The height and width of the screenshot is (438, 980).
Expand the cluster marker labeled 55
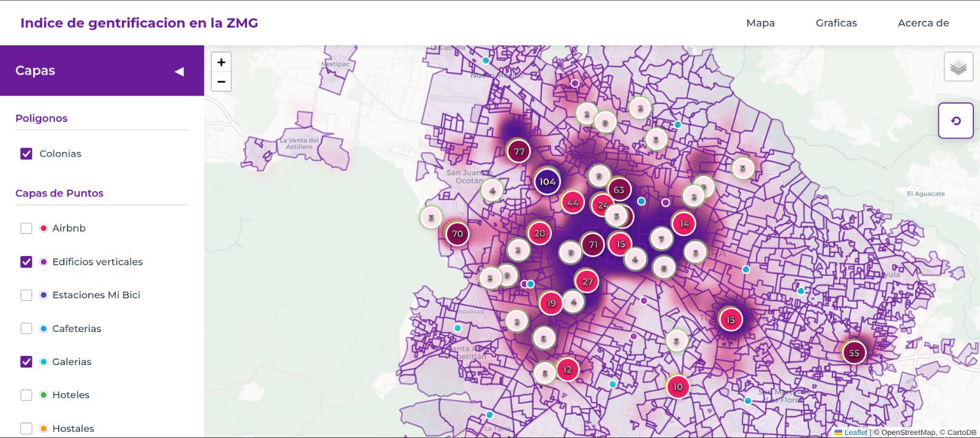point(854,353)
